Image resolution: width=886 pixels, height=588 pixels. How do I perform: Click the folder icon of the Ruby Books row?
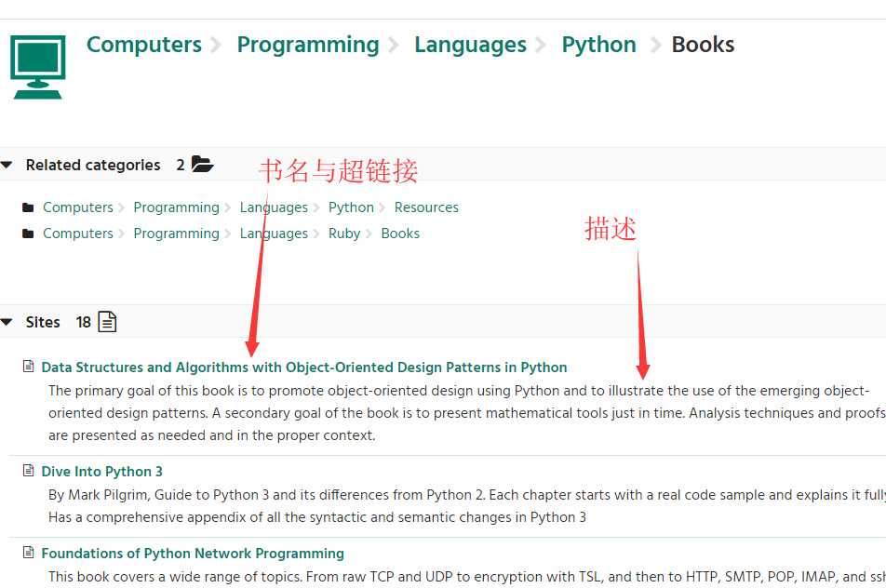coord(28,234)
